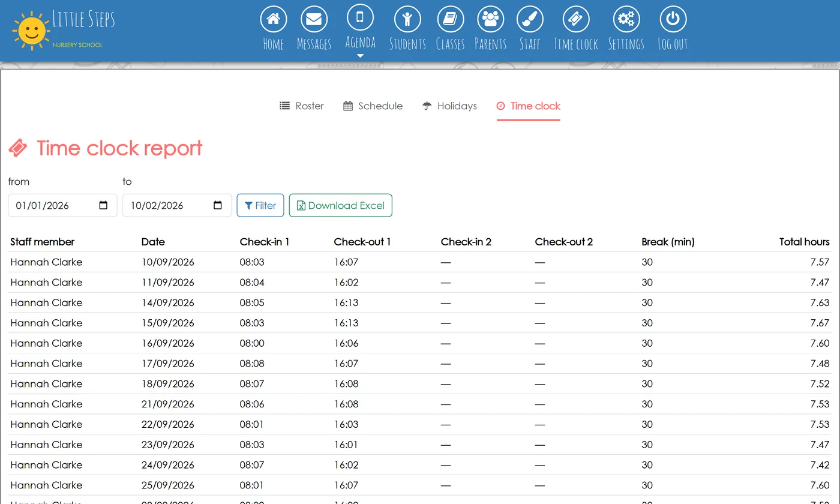Click the Break (min) column header
Viewport: 840px width, 504px height.
[668, 242]
